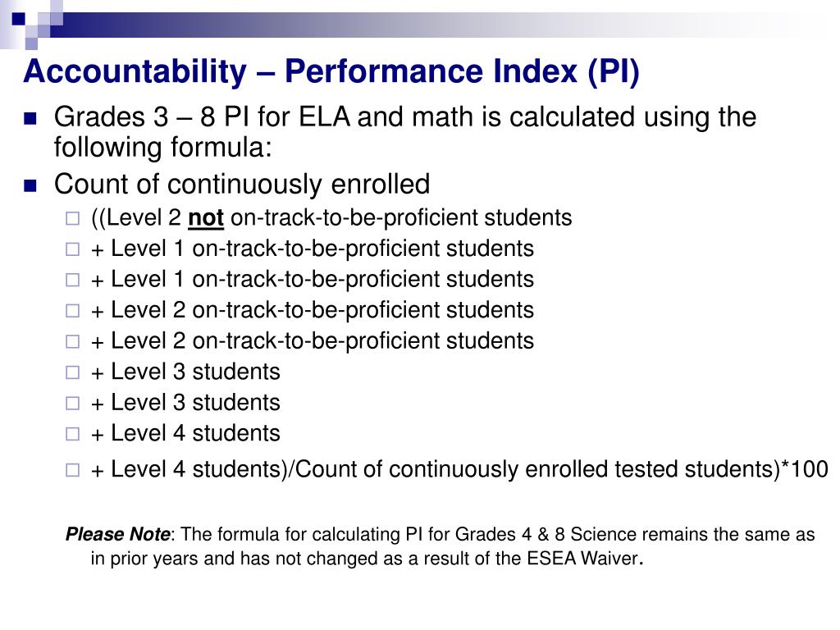The height and width of the screenshot is (630, 840).
Task: Click the hollow bullet beside first "+ Level 2 on-track" line
Action: point(72,311)
